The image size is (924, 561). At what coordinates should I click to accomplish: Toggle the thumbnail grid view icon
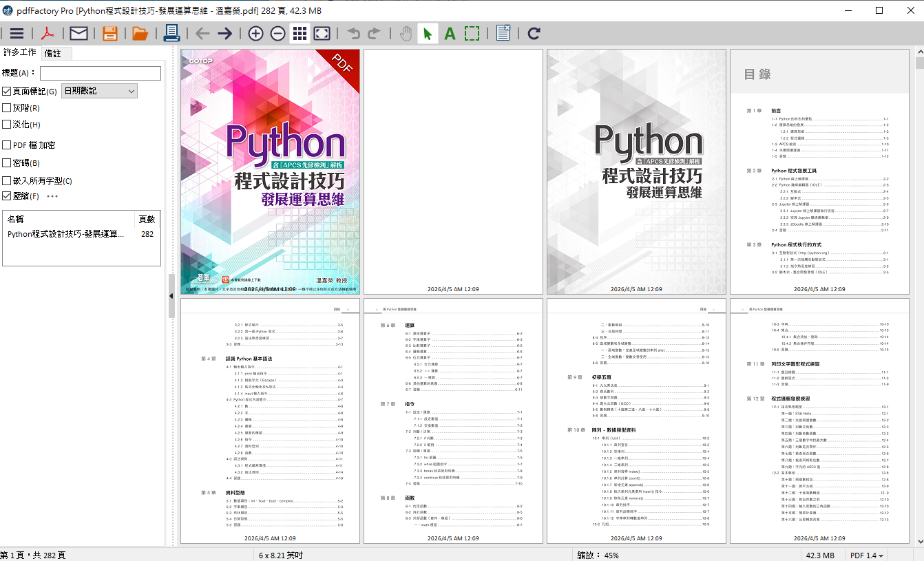click(x=300, y=33)
